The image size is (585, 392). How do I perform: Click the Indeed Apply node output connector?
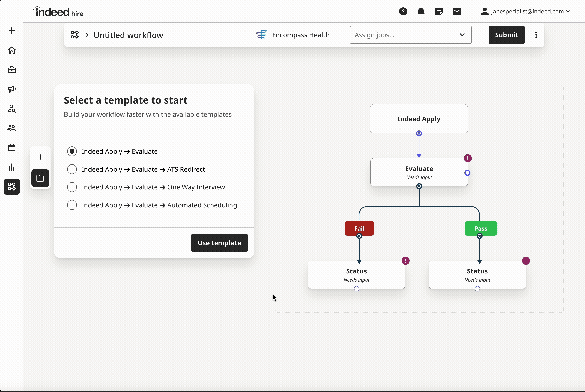click(x=419, y=134)
